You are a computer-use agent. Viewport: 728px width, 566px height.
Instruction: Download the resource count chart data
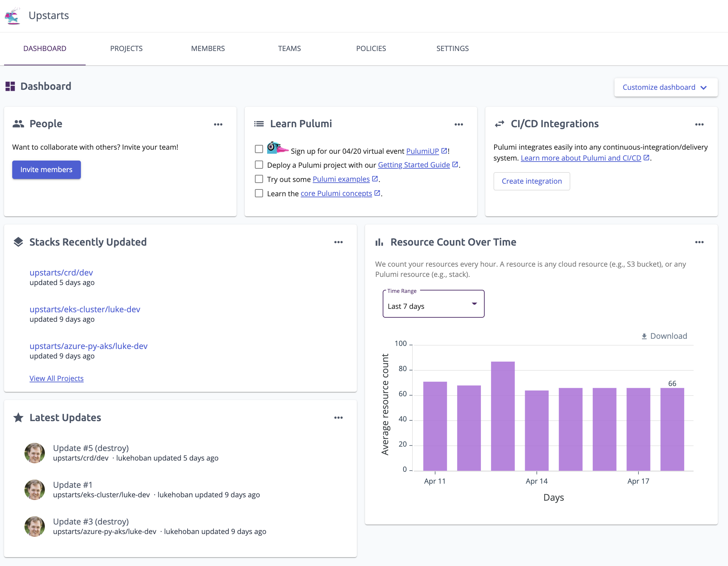pyautogui.click(x=664, y=336)
